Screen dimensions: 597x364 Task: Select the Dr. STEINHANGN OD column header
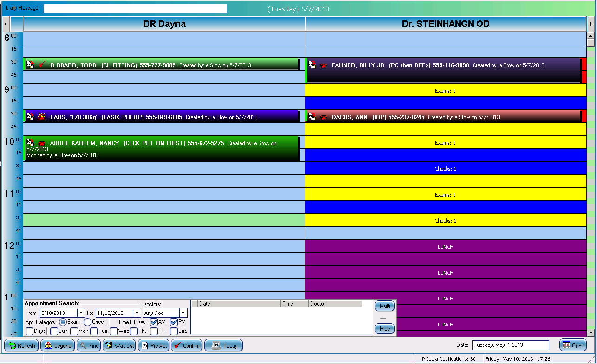[445, 24]
